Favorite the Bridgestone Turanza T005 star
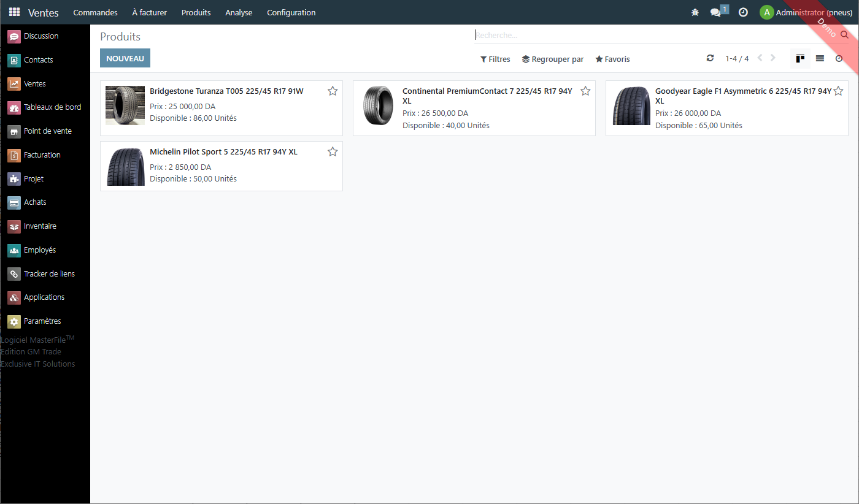This screenshot has height=504, width=859. (333, 91)
